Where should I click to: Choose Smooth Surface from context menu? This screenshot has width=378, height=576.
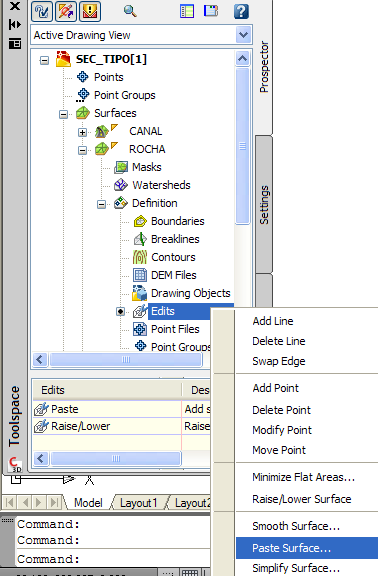pyautogui.click(x=296, y=526)
